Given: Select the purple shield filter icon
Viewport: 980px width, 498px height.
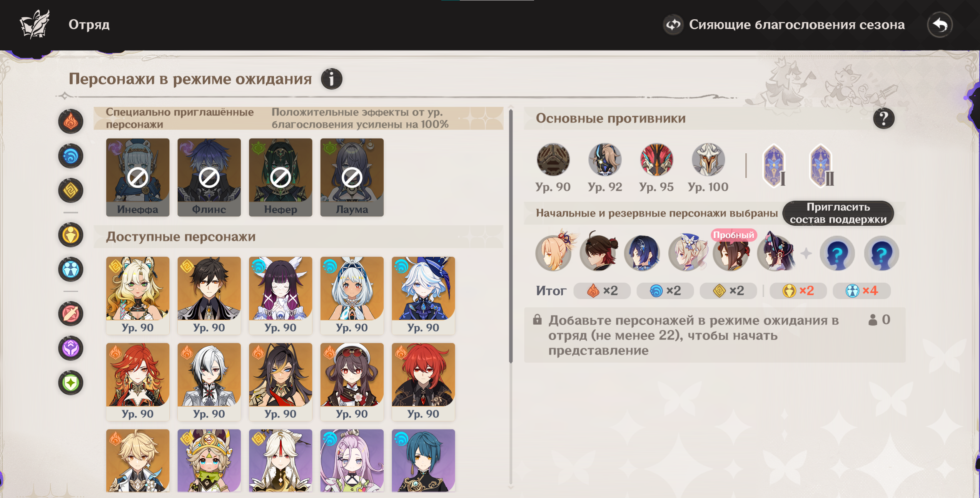Looking at the screenshot, I should point(71,348).
